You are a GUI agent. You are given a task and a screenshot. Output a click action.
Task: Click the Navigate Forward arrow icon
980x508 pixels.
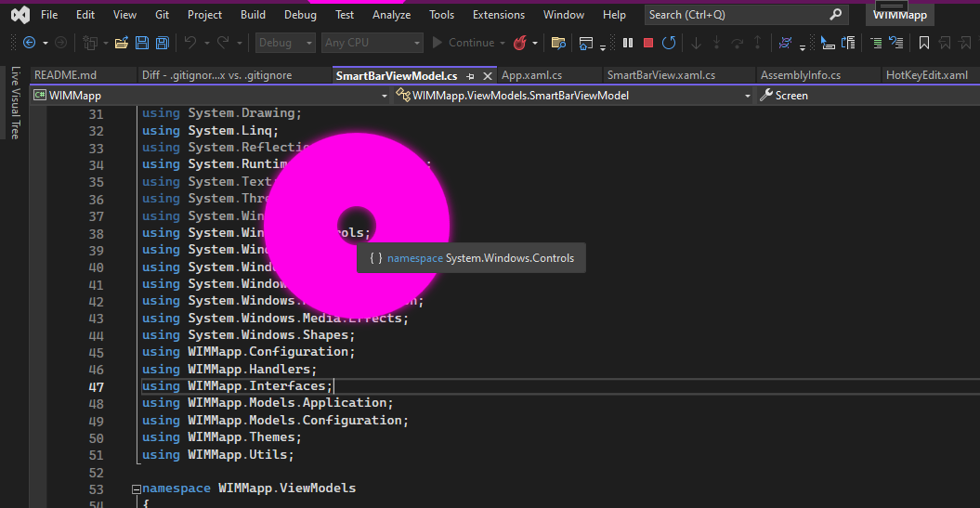pyautogui.click(x=60, y=43)
